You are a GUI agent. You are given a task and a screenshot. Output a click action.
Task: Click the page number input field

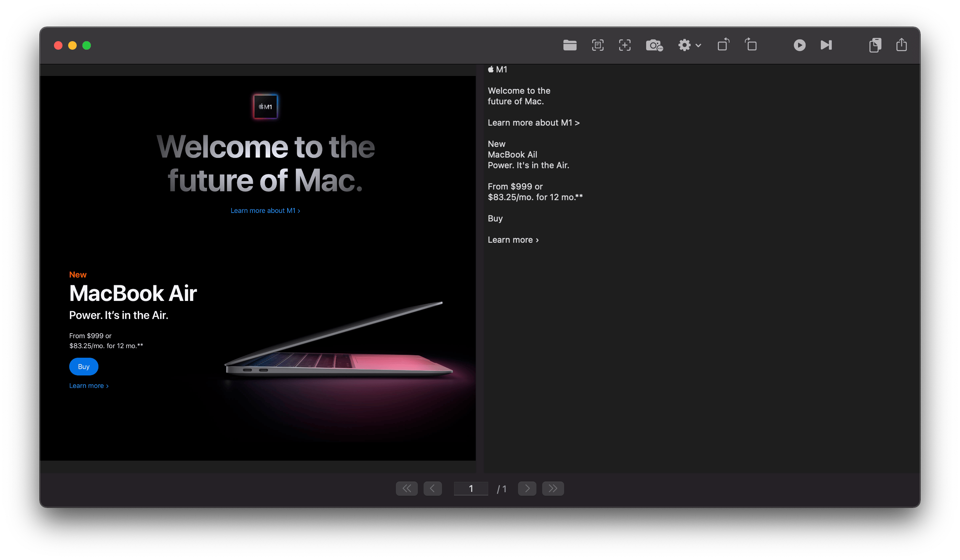pyautogui.click(x=471, y=488)
